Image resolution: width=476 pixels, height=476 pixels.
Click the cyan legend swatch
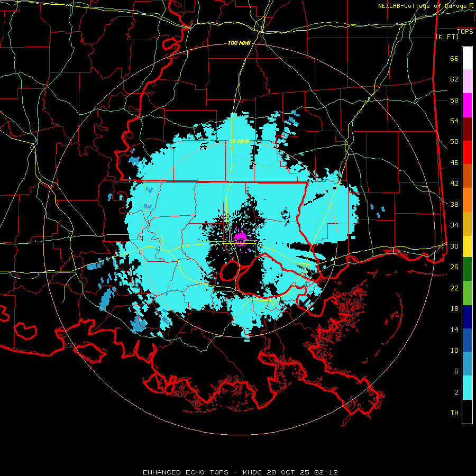click(467, 388)
